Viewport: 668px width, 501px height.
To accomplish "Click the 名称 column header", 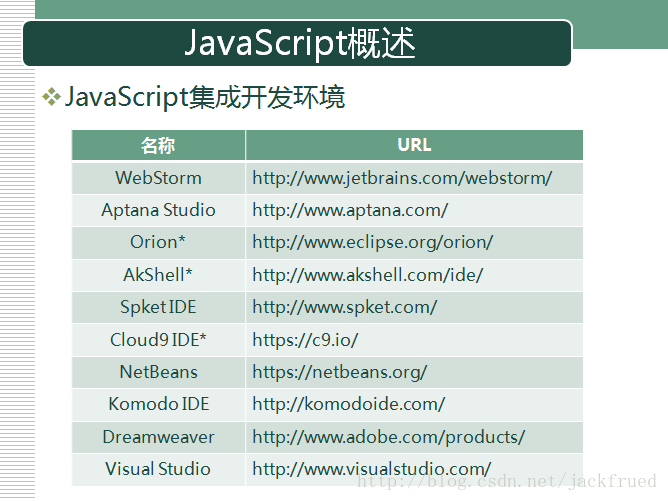I will pos(158,146).
